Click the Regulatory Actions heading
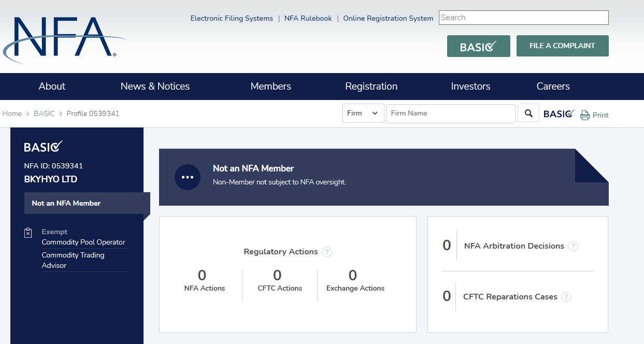This screenshot has height=344, width=644. tap(281, 252)
